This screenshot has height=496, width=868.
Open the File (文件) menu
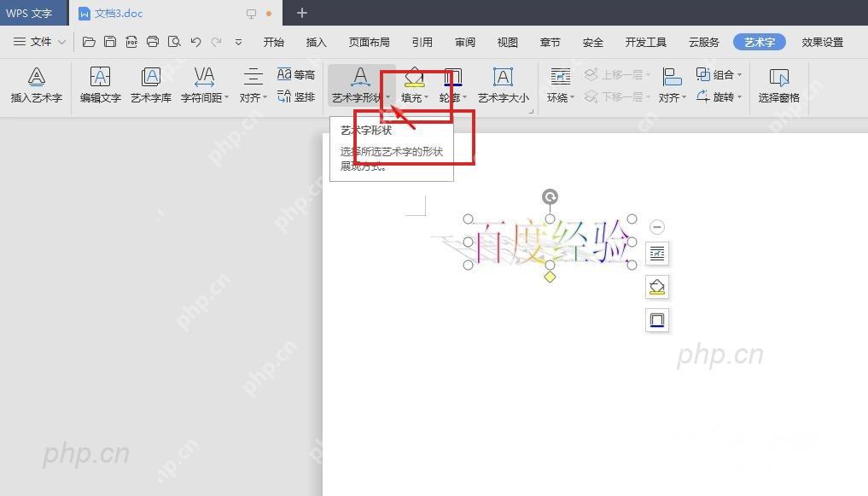[x=39, y=42]
